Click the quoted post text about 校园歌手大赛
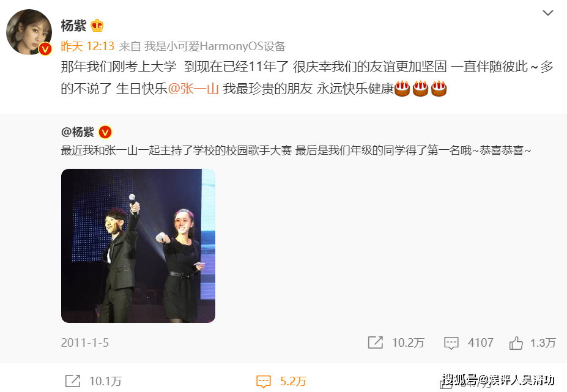 [x=296, y=150]
